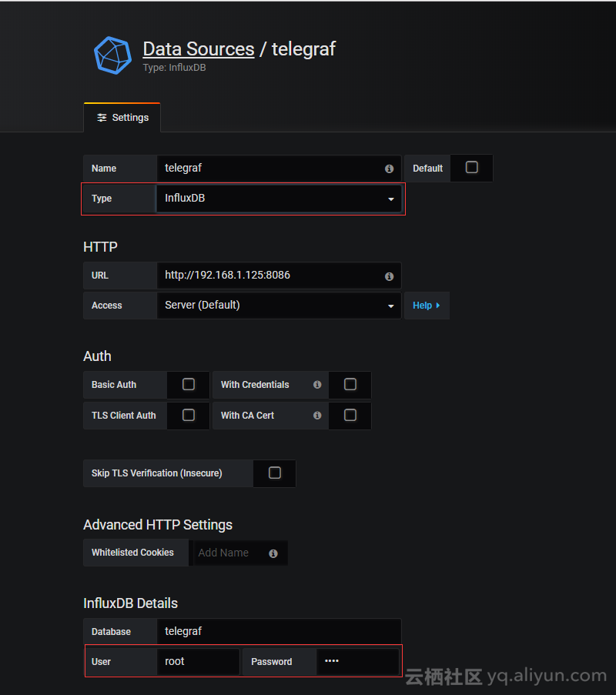Viewport: 616px width, 695px height.
Task: Click the 'Password' label
Action: pos(271,662)
